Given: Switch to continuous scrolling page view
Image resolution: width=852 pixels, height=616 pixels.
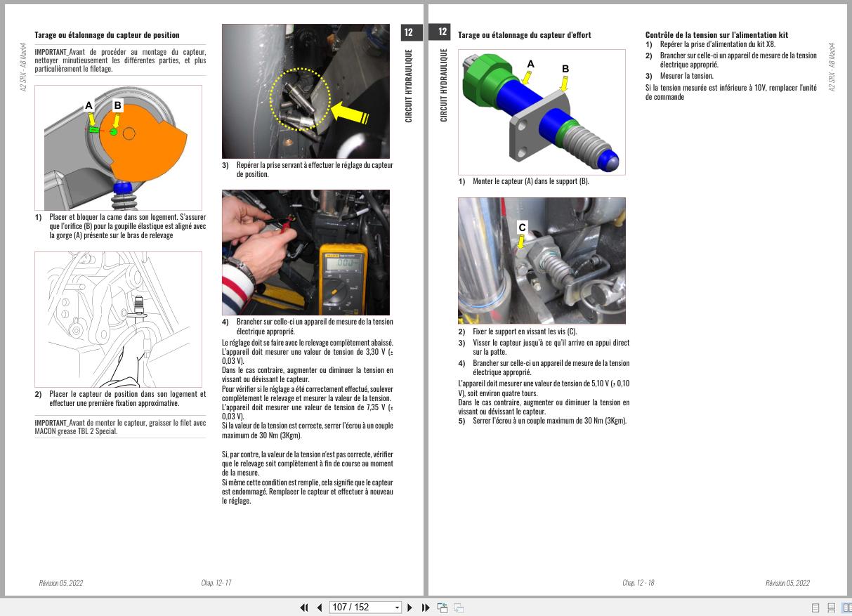Looking at the screenshot, I should point(832,608).
